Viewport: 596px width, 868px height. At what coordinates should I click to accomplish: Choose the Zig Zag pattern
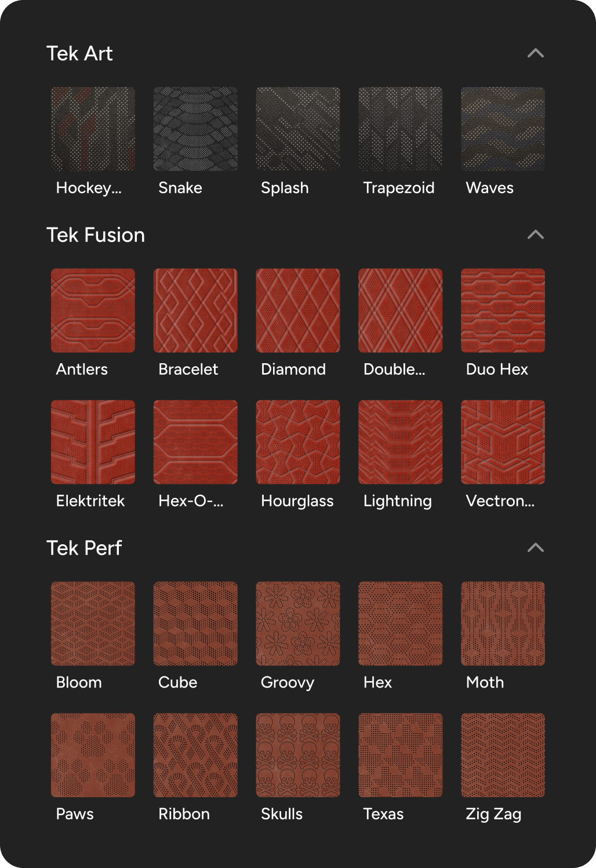[x=503, y=755]
